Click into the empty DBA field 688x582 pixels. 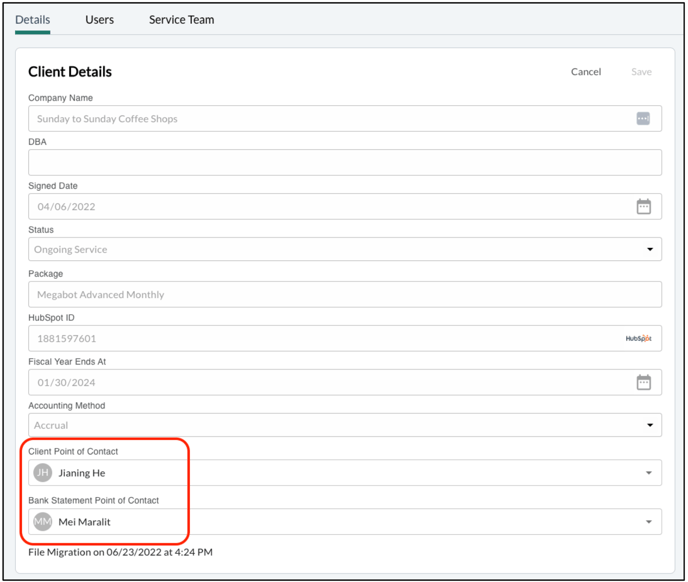click(345, 162)
